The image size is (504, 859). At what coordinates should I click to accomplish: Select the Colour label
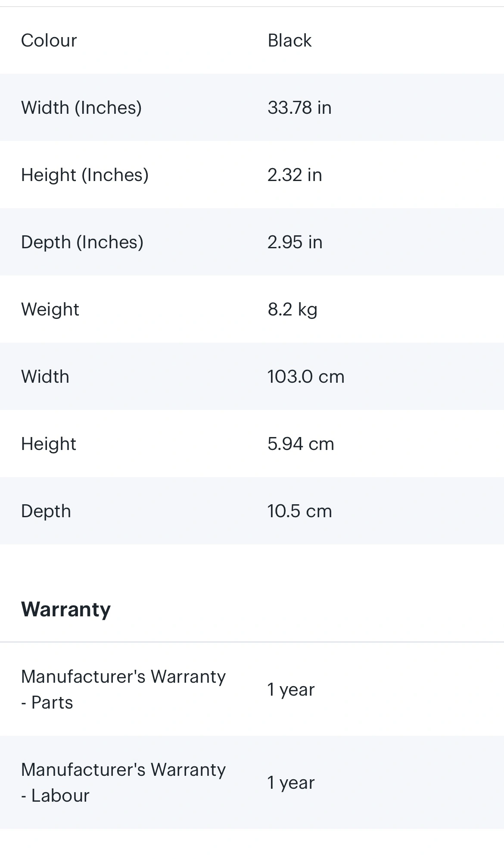[x=49, y=41]
